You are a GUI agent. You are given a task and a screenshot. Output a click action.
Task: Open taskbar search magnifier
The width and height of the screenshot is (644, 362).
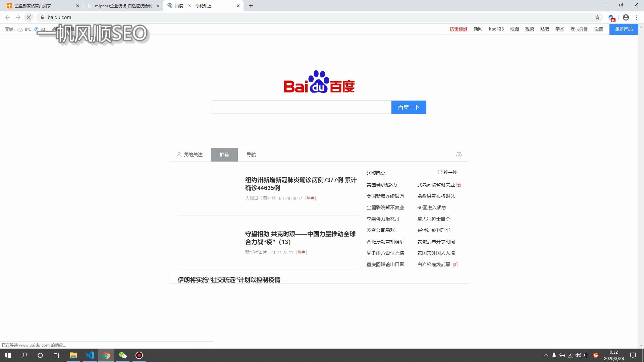(x=24, y=355)
